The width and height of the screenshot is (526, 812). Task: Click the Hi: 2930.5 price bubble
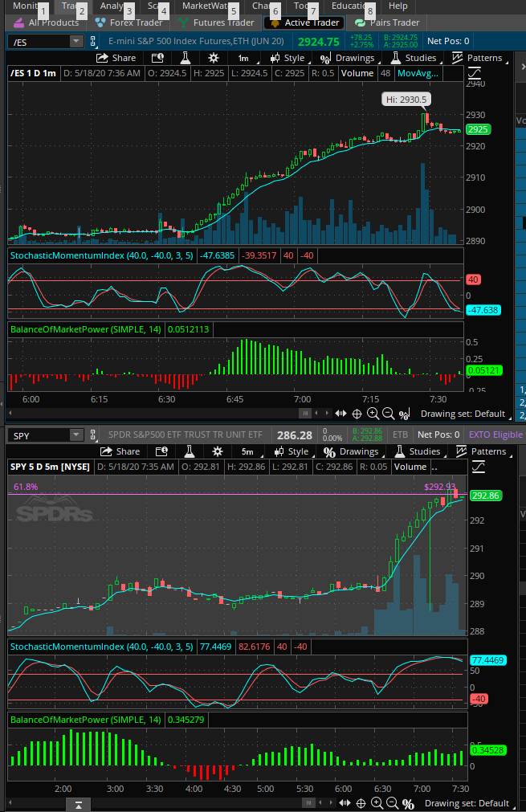(x=406, y=100)
